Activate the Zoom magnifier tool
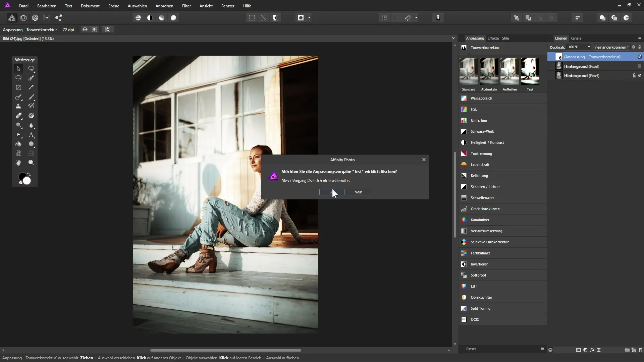This screenshot has height=362, width=644. (x=31, y=163)
